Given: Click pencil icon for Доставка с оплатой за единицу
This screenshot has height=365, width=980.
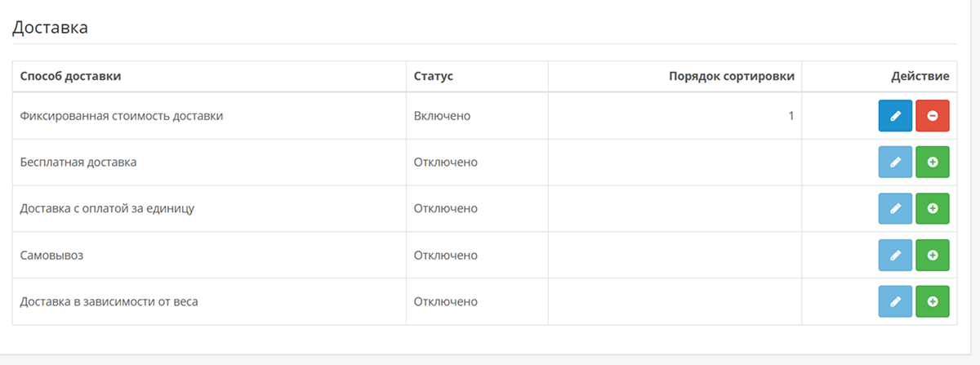Looking at the screenshot, I should tap(895, 209).
